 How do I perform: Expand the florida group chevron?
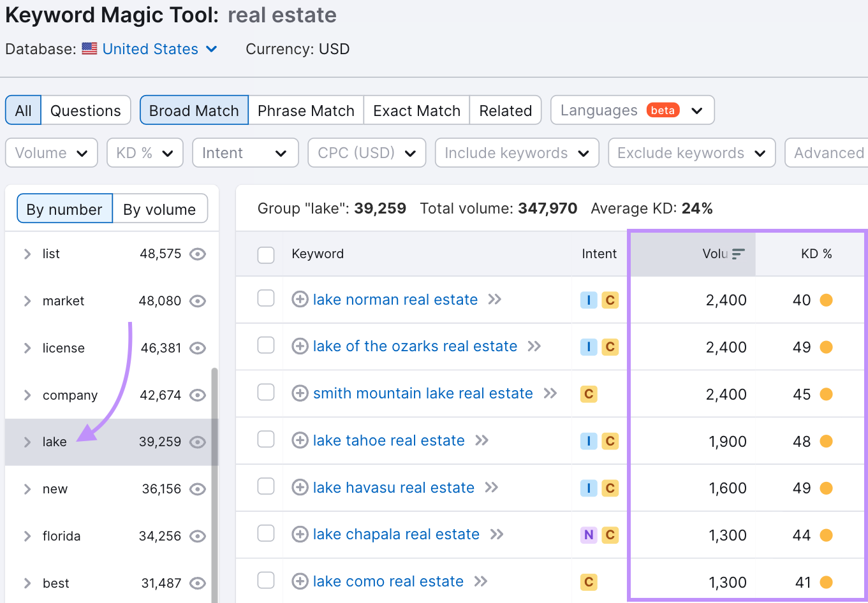(27, 536)
